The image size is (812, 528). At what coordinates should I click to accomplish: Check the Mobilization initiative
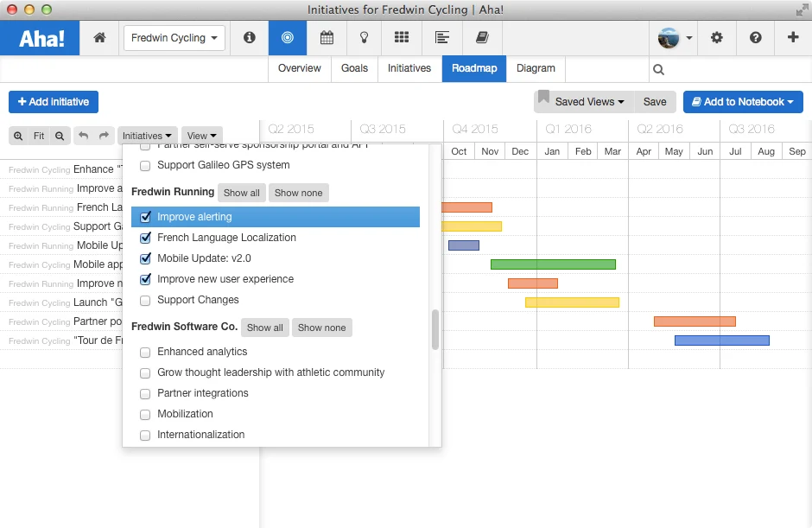point(145,414)
